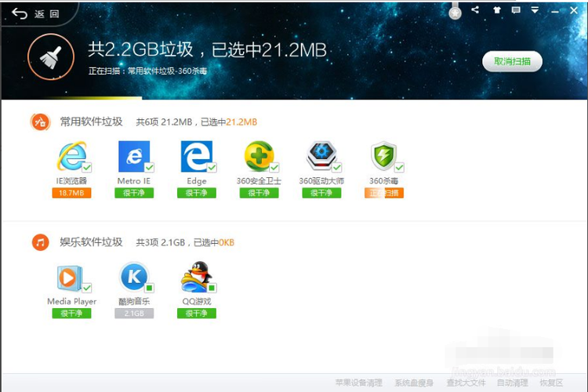Toggle the QQ游戏 checkbox
This screenshot has height=392, width=588.
212,288
